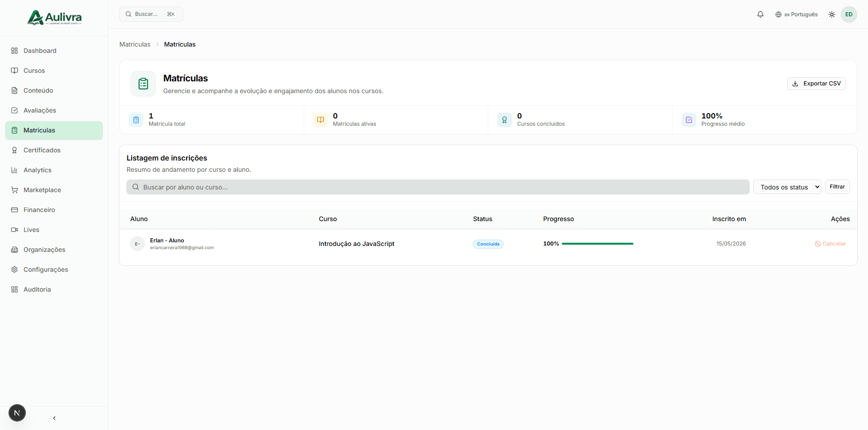Click the Auditoria grid icon
The width and height of the screenshot is (868, 430).
coord(14,289)
